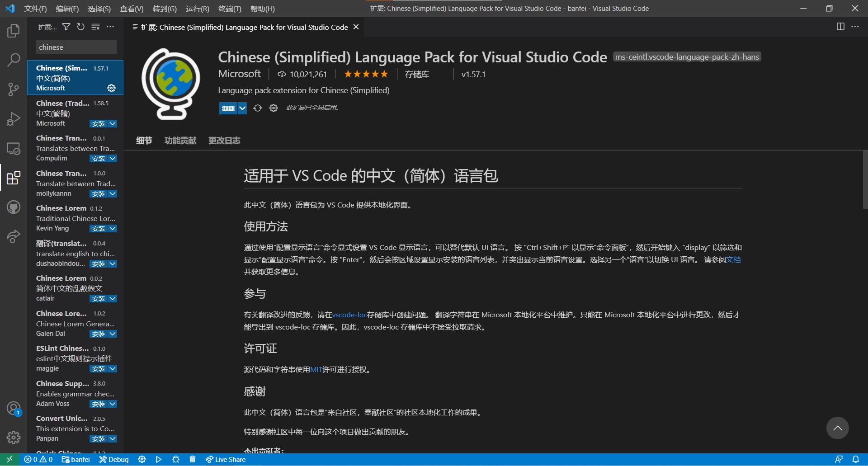Clear extension search results
This screenshot has height=466, width=868.
tap(95, 27)
